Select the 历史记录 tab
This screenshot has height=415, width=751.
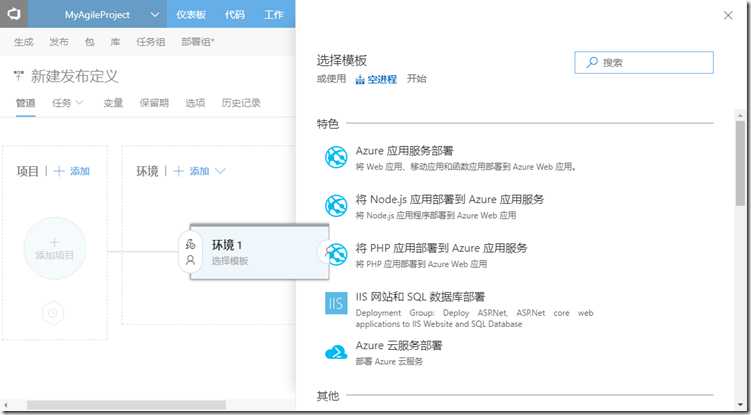pyautogui.click(x=241, y=103)
